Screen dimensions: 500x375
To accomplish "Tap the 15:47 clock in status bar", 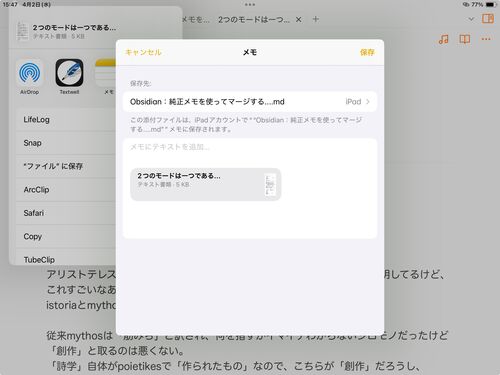I will 10,5.
